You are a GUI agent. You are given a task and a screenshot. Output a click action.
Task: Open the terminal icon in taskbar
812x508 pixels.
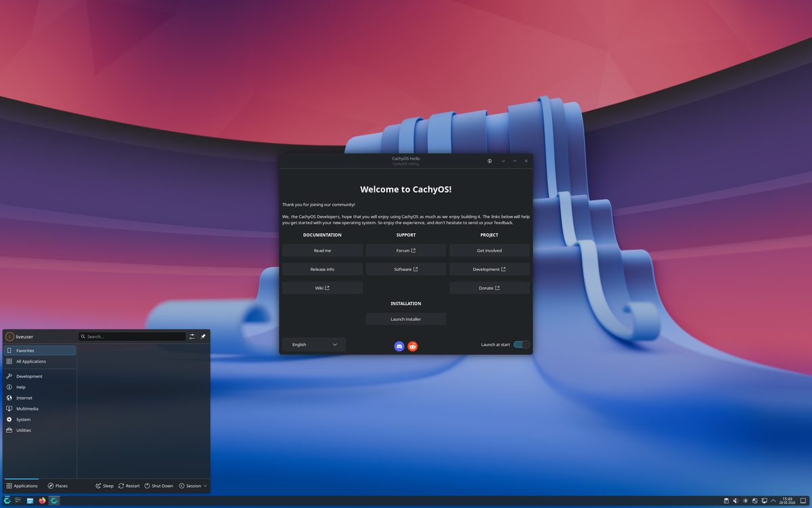pos(18,501)
